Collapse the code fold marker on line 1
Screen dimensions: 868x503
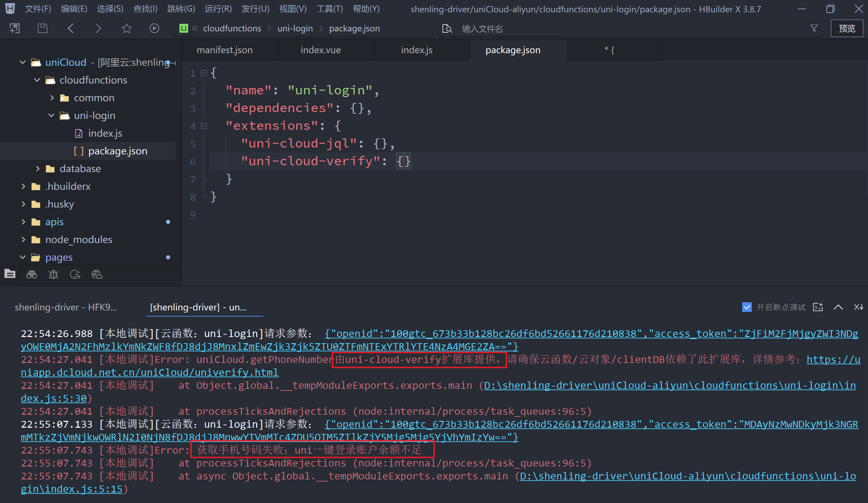(204, 73)
